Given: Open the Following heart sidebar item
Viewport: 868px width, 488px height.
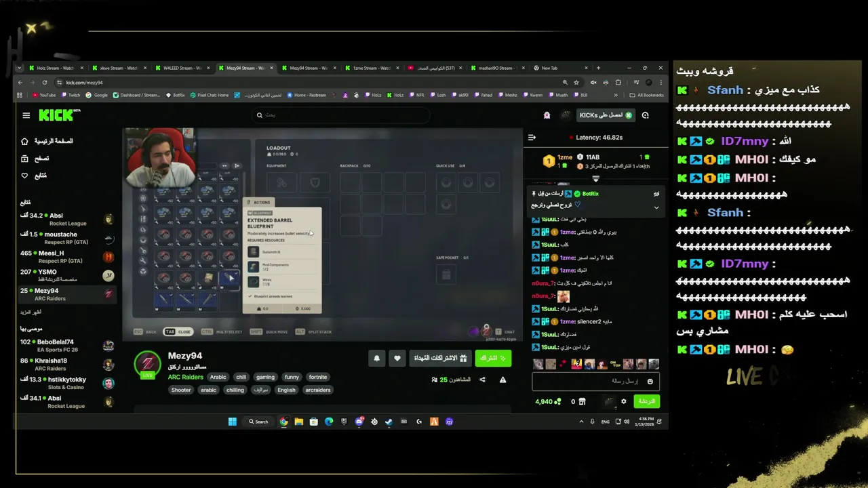Looking at the screenshot, I should 35,176.
